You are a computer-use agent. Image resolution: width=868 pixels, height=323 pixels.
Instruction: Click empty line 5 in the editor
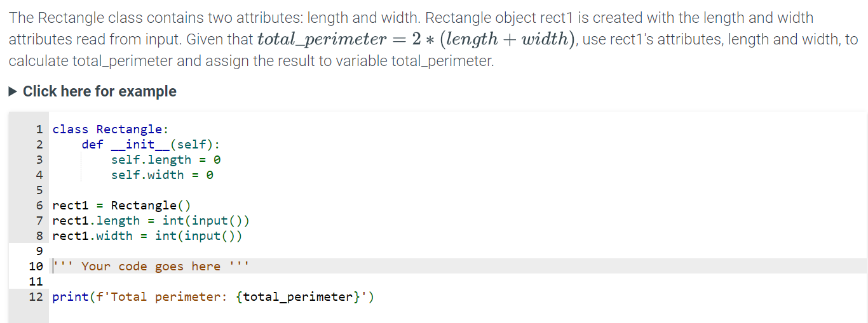click(x=459, y=190)
